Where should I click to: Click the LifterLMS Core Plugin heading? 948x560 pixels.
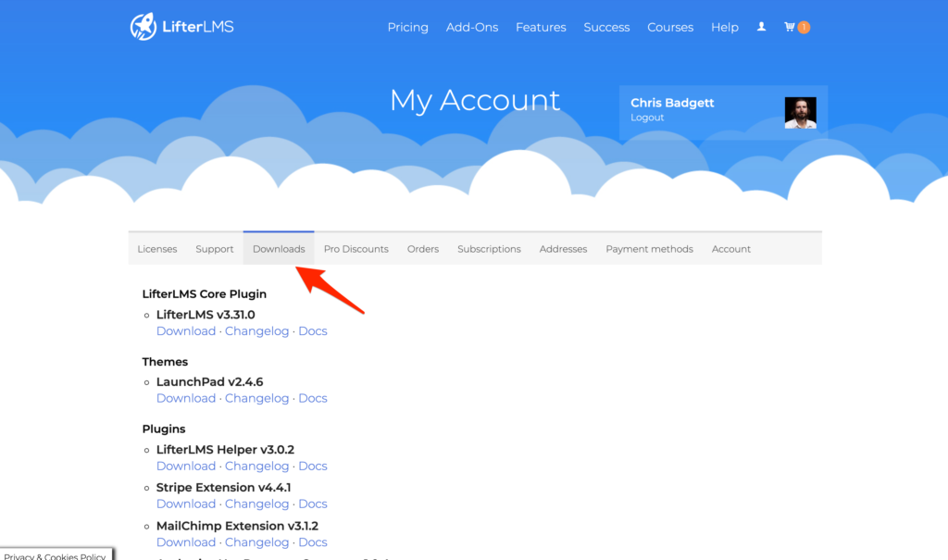pyautogui.click(x=205, y=294)
